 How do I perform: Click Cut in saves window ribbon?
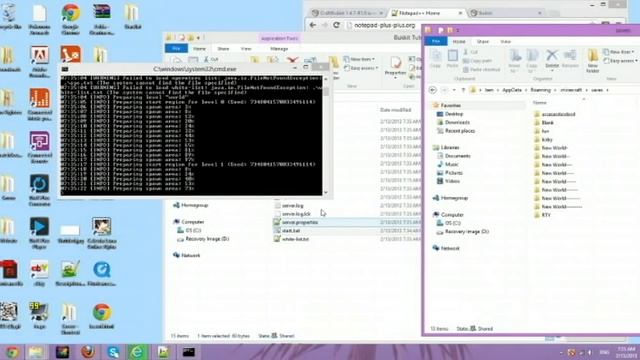(x=470, y=52)
